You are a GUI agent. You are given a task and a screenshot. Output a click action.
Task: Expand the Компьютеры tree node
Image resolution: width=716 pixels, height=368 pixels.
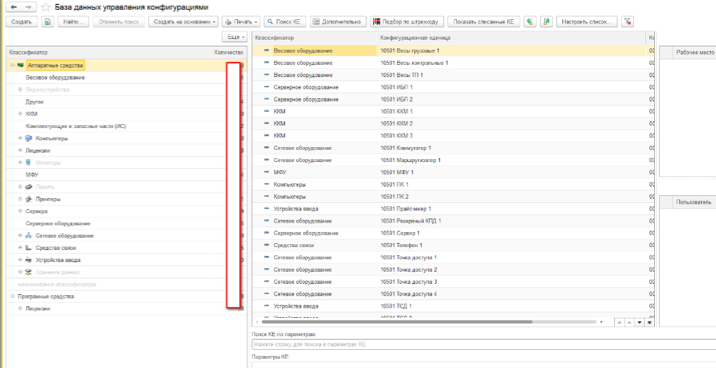pyautogui.click(x=20, y=138)
